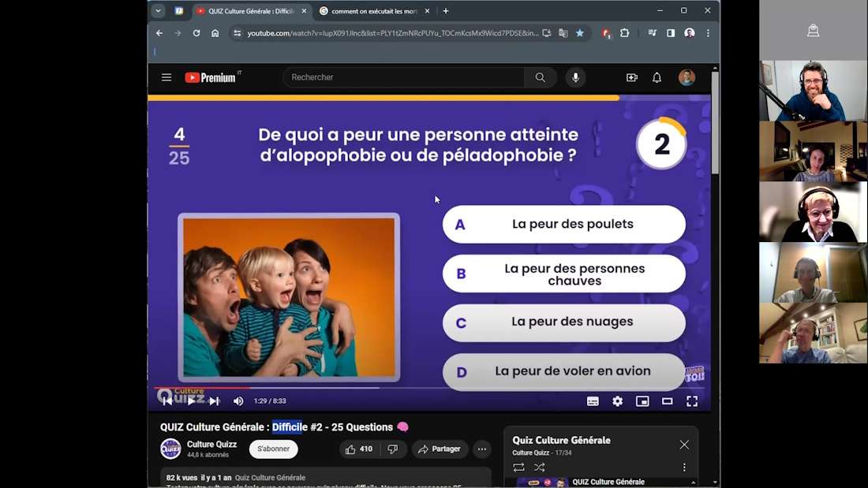
Task: Click the answer 'La peur des nuages'
Action: [x=564, y=322]
